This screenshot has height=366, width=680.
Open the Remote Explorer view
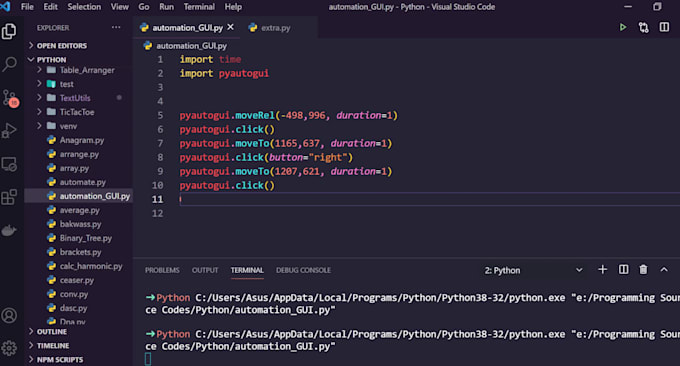[9, 164]
